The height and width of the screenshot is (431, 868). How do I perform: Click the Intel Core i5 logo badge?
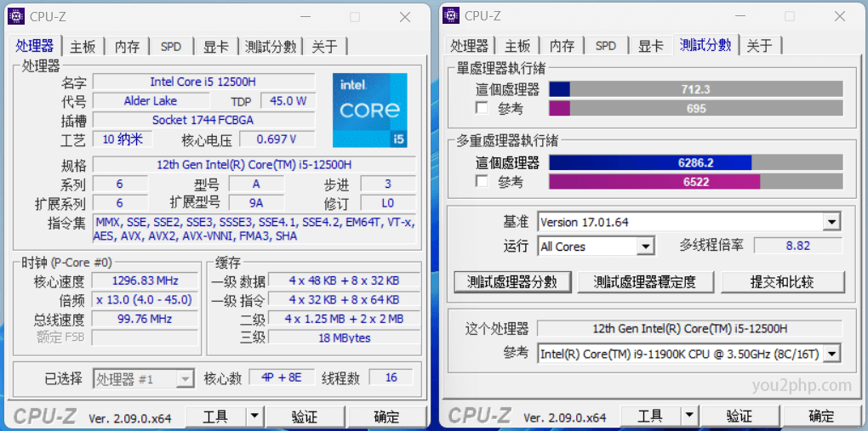[370, 111]
